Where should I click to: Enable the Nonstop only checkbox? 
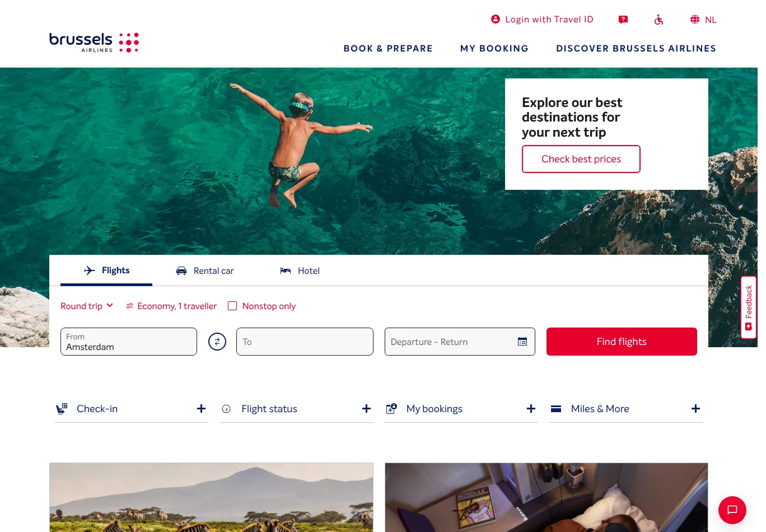[x=232, y=306]
